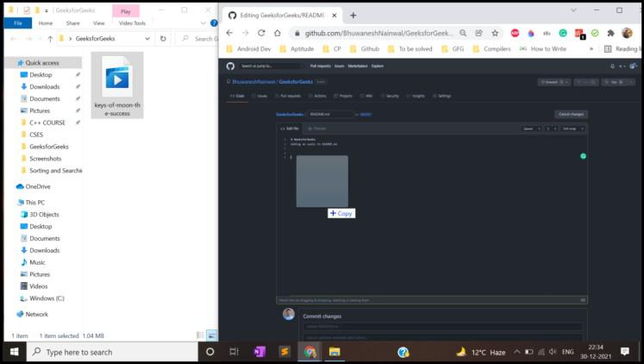Open the File tab in Explorer

pos(18,23)
